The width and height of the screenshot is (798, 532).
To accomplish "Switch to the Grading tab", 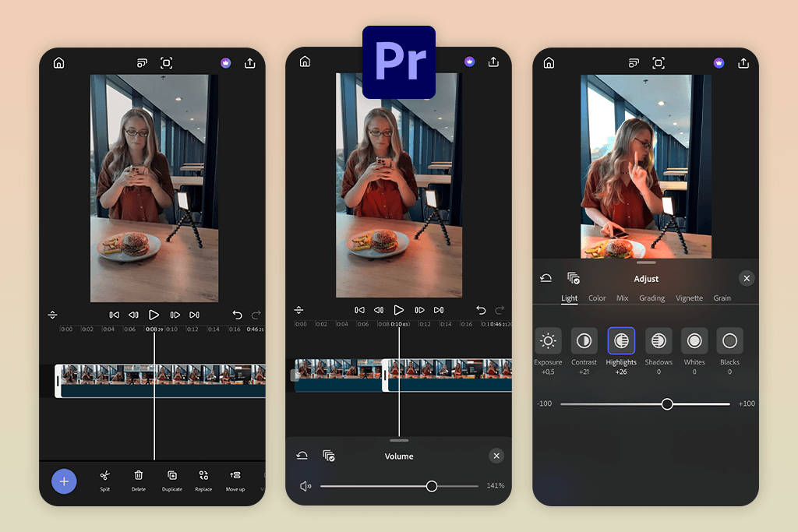I will pos(652,298).
